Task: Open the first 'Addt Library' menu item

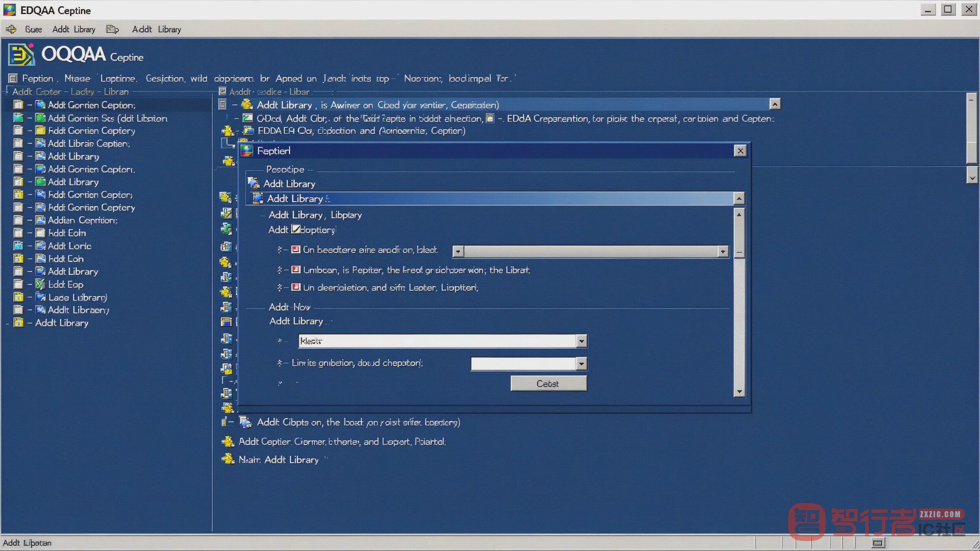Action: coord(74,29)
